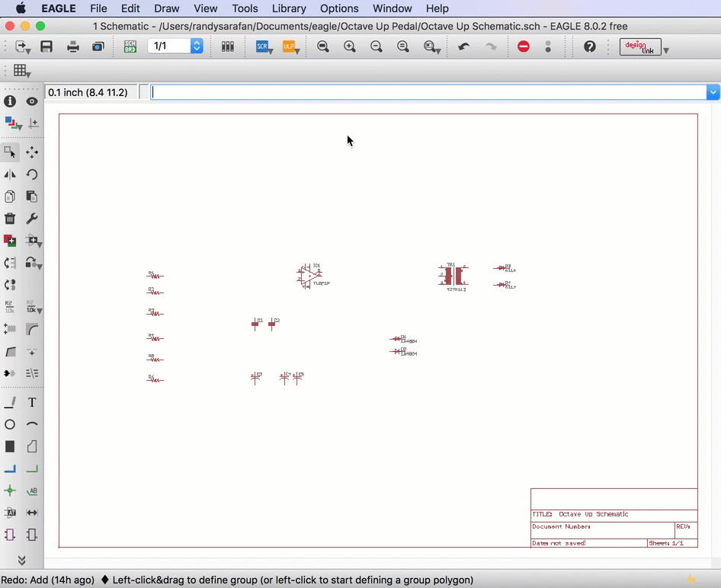Select the Change wrench tool
721x588 pixels.
(x=32, y=218)
